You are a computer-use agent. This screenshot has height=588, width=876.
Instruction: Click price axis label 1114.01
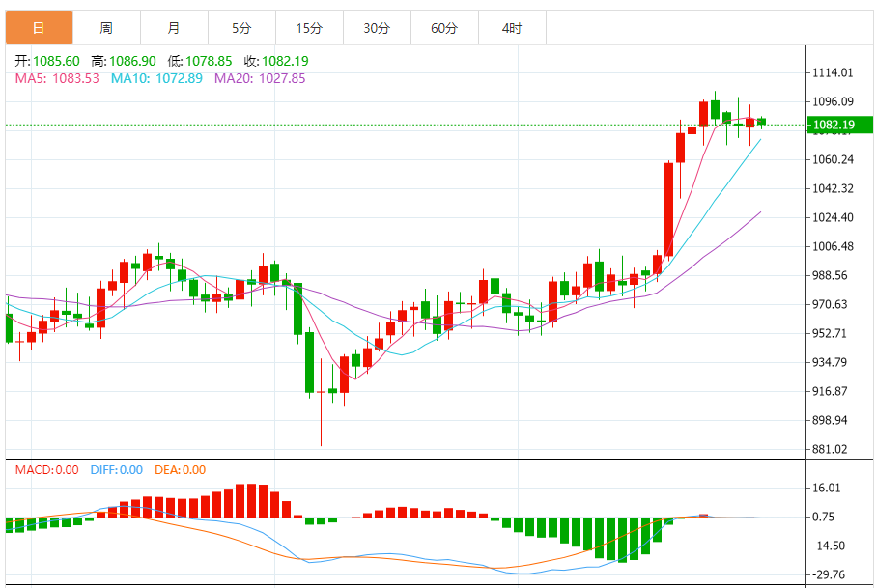pos(833,72)
